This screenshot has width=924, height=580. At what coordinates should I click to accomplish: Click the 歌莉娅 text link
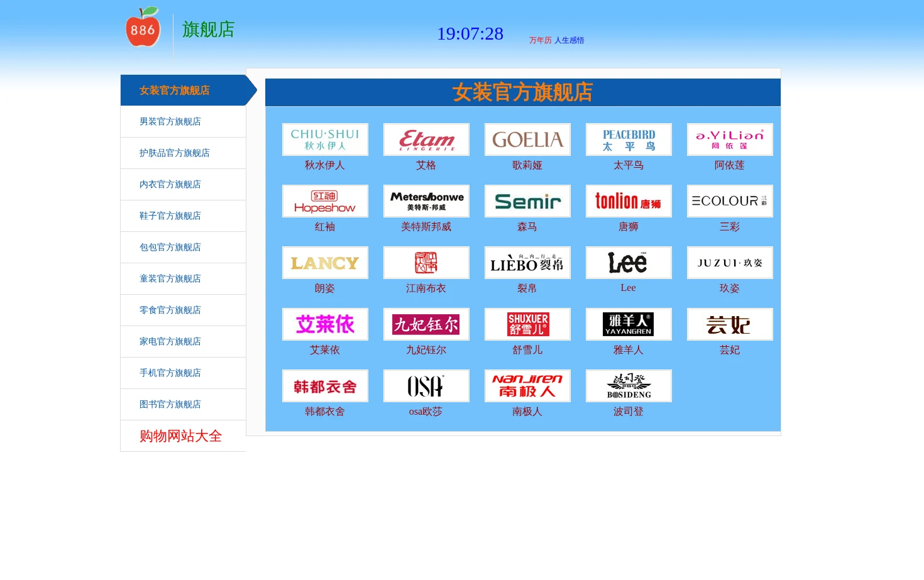(x=527, y=165)
